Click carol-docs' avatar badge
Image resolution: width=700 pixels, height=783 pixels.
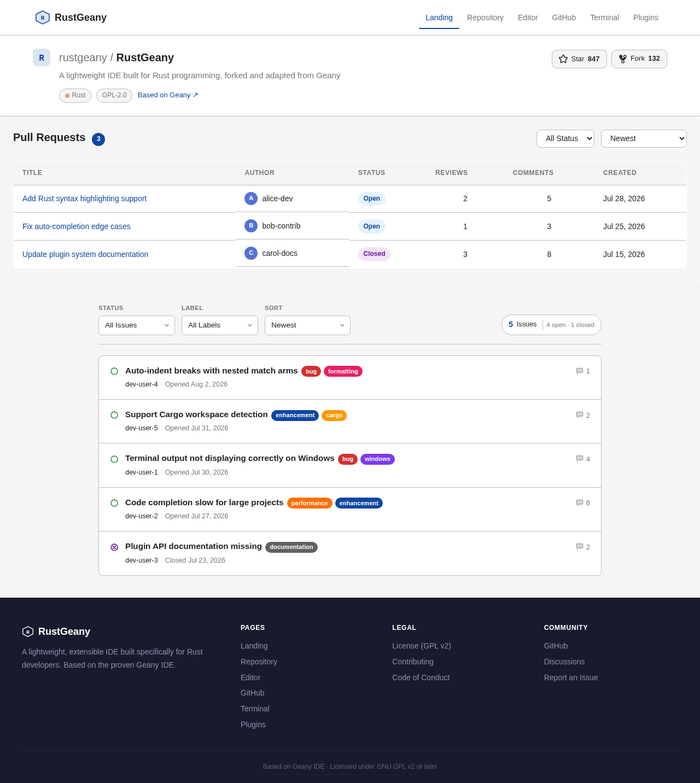tap(251, 253)
